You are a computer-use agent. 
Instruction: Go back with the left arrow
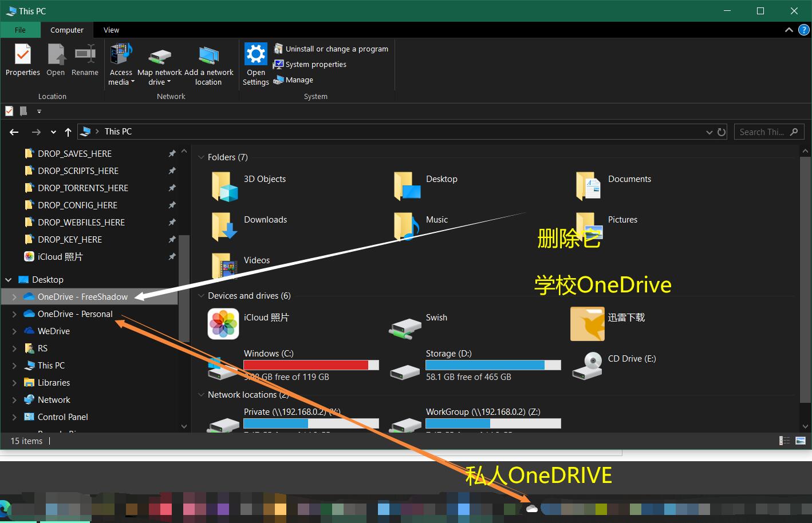[x=14, y=132]
